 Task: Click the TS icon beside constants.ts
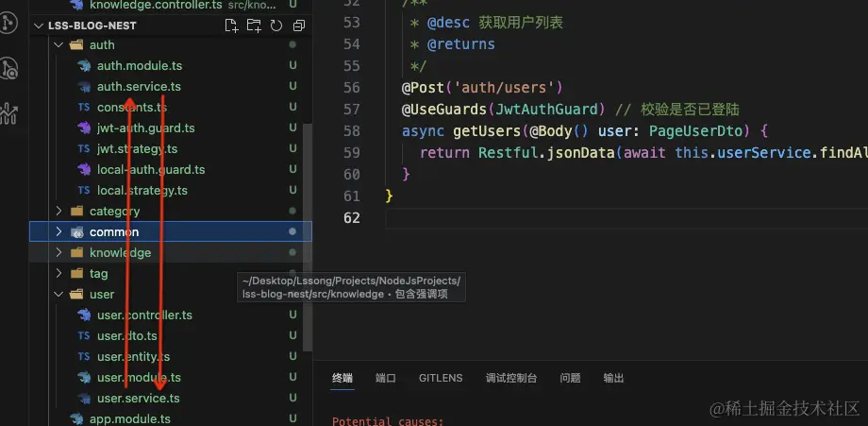click(84, 108)
